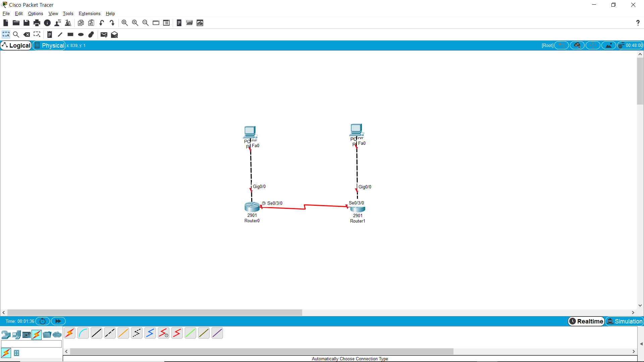This screenshot has height=362, width=644.
Task: Switch to Simulation mode
Action: click(625, 321)
